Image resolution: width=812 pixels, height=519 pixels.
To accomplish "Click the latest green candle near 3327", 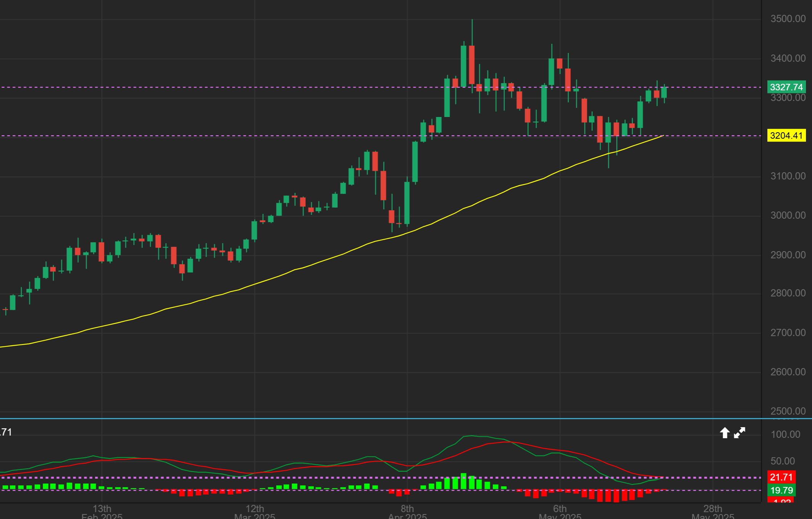I will tap(664, 93).
